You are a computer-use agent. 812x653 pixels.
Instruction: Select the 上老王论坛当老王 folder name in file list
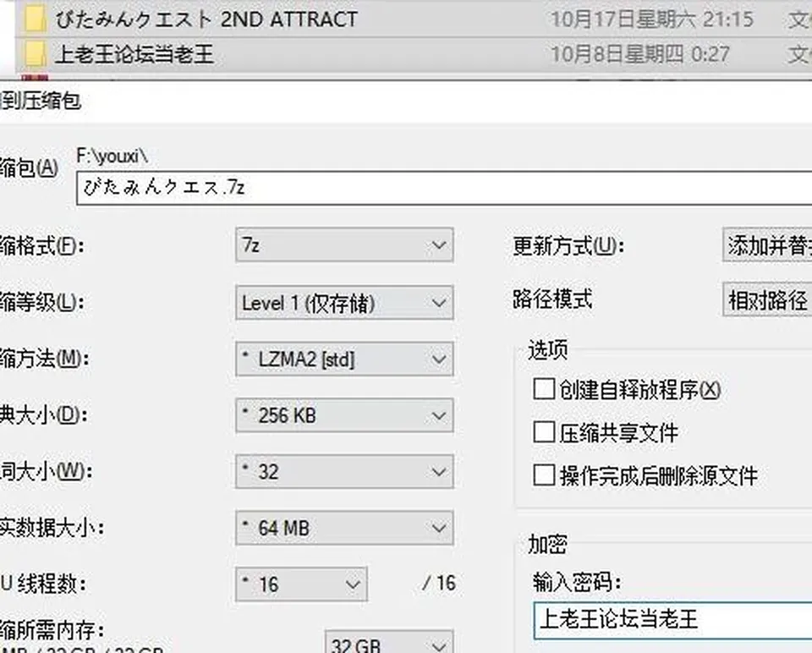point(134,54)
